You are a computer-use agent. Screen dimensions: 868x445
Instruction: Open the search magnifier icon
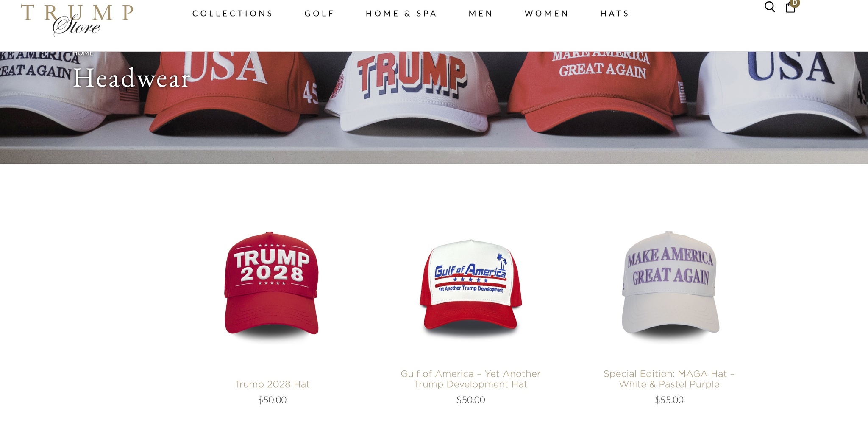tap(770, 7)
